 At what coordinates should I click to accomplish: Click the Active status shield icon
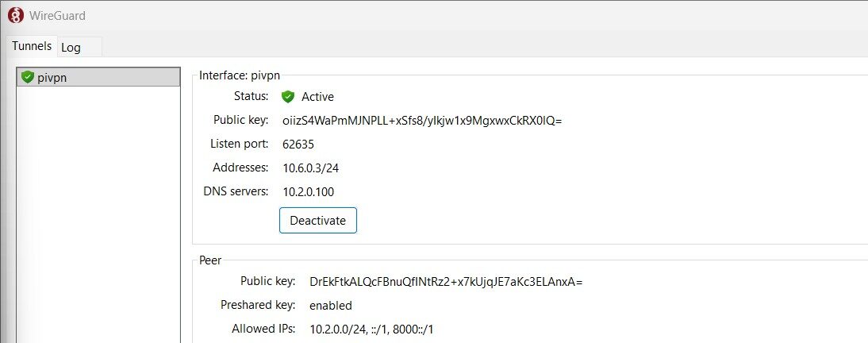288,97
